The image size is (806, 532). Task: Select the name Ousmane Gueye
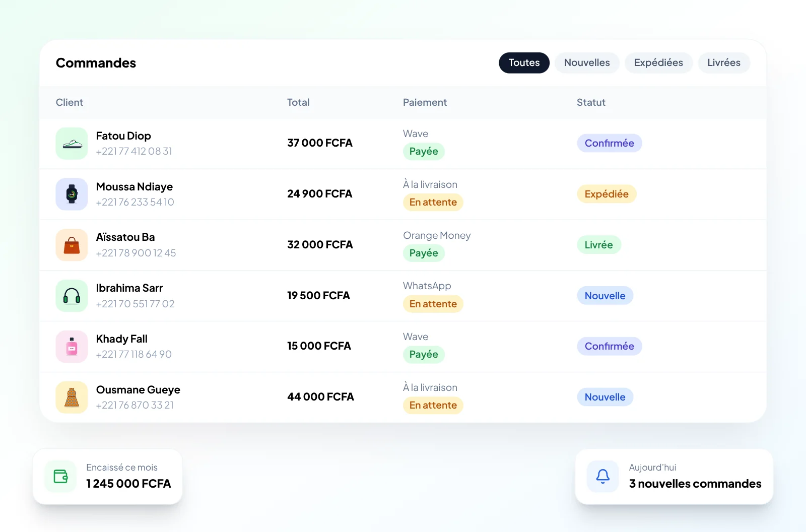(138, 390)
